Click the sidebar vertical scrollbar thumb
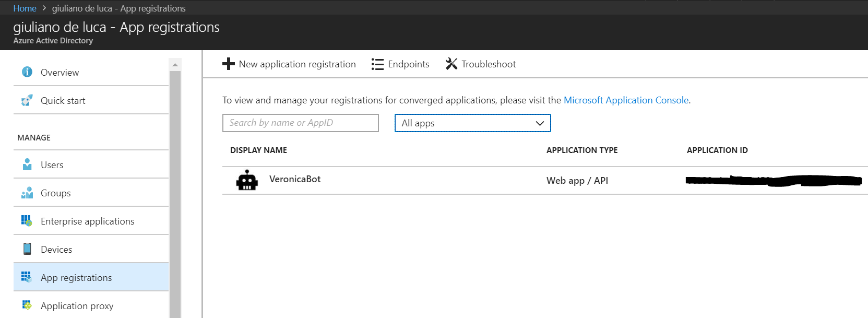The image size is (868, 318). (175, 194)
